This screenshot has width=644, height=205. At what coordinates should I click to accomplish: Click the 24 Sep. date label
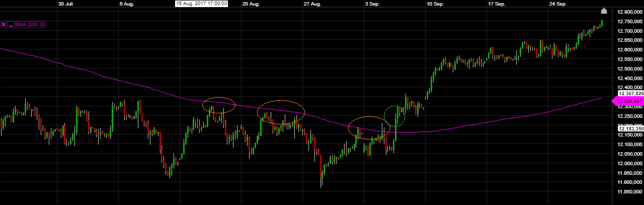pyautogui.click(x=557, y=4)
